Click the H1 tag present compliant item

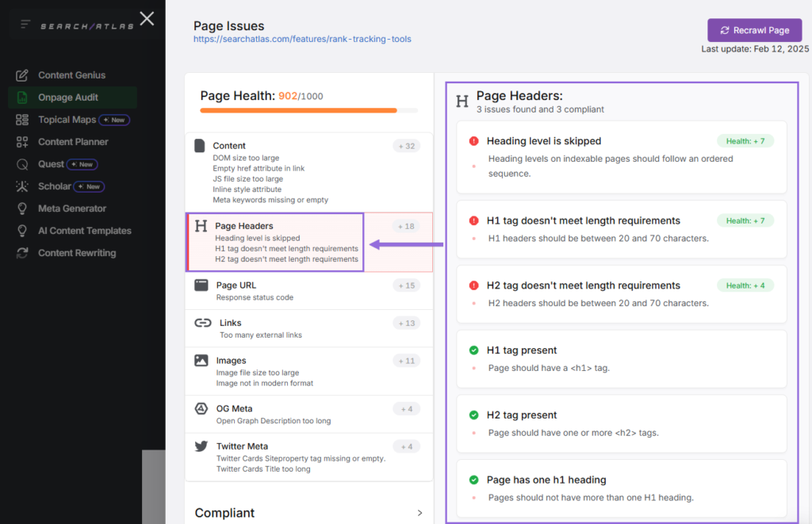coord(622,359)
